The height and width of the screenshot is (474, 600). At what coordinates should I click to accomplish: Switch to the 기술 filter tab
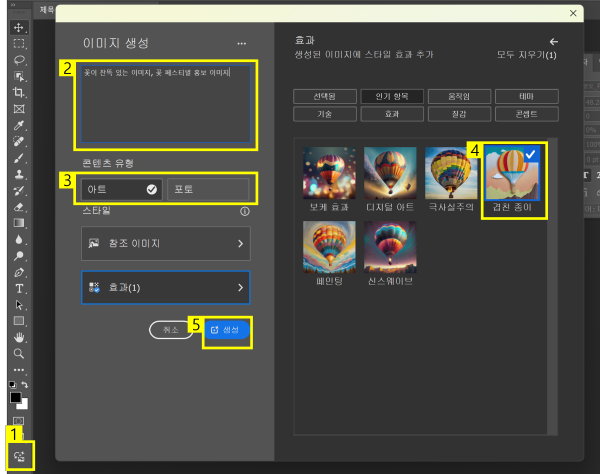pos(324,114)
